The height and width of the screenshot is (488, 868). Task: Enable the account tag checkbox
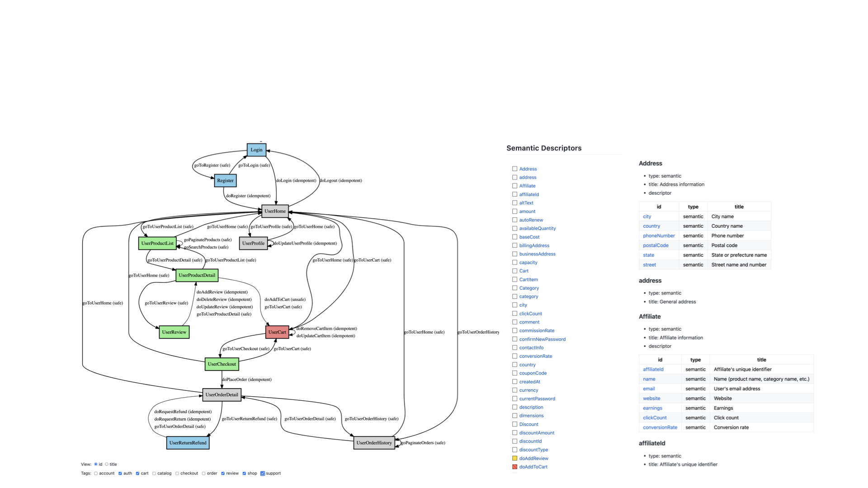tap(96, 474)
